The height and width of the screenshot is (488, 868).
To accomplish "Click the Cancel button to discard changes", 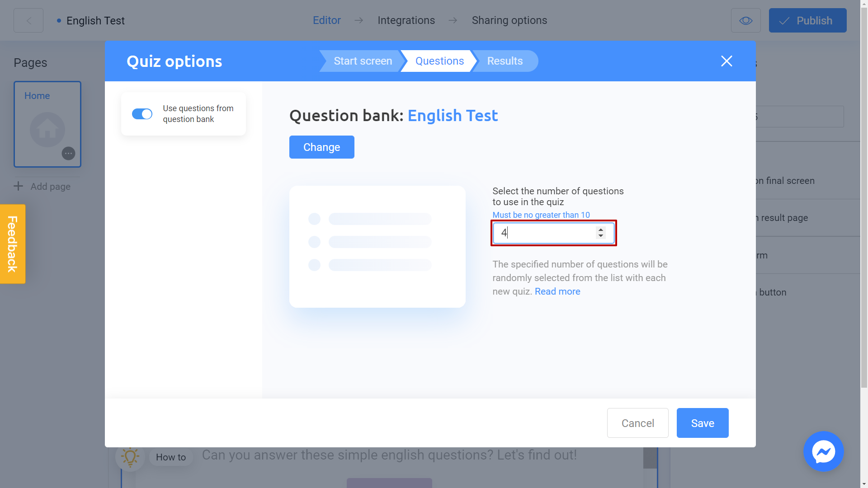I will [x=638, y=423].
